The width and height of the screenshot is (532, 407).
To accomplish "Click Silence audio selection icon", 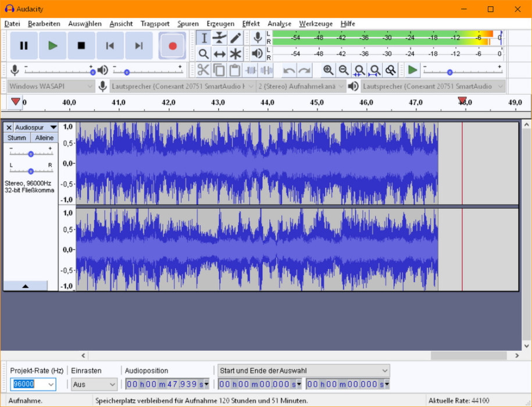I will pyautogui.click(x=266, y=70).
